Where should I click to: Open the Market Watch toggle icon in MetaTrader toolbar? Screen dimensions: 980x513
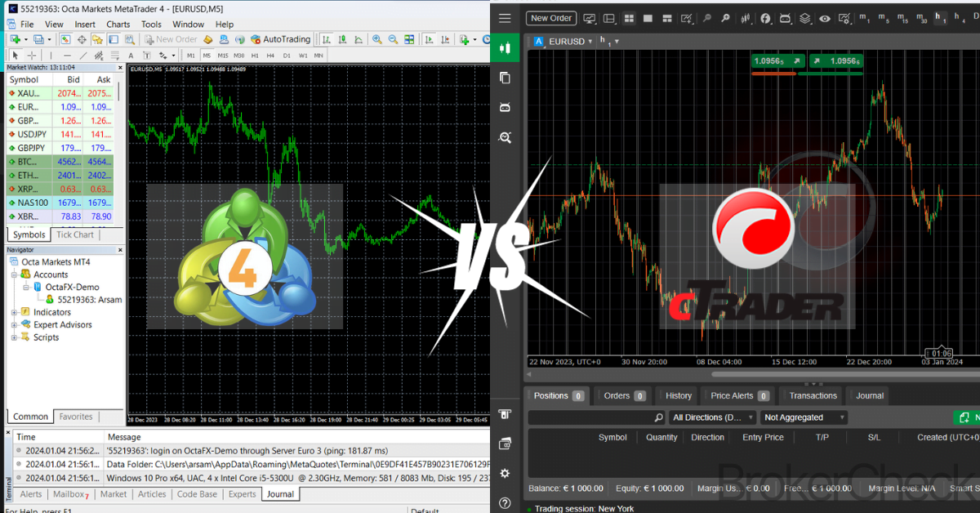click(65, 39)
